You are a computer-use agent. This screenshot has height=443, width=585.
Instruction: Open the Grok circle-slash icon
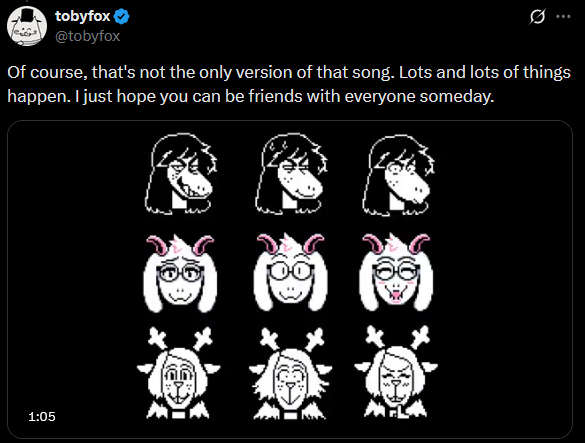click(x=537, y=16)
